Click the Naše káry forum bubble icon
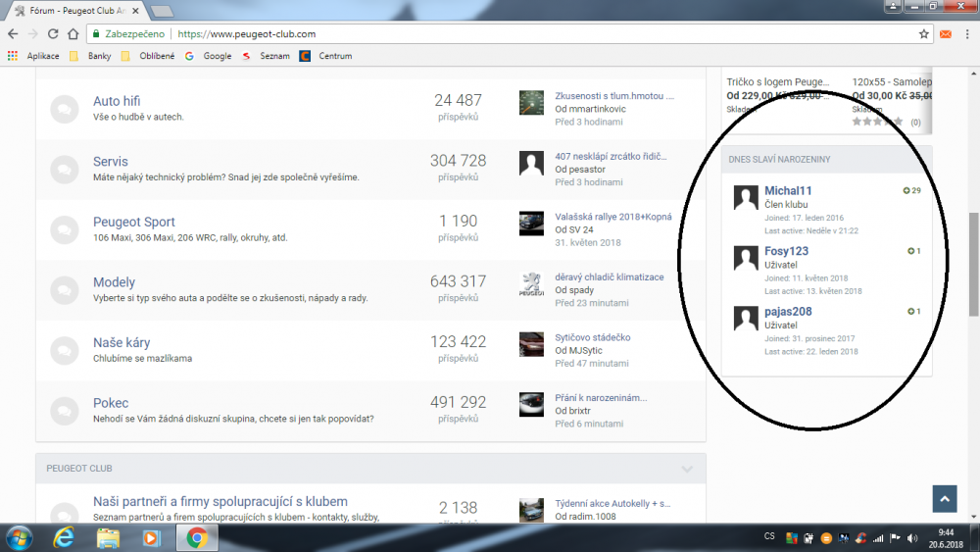The image size is (980, 552). click(65, 351)
